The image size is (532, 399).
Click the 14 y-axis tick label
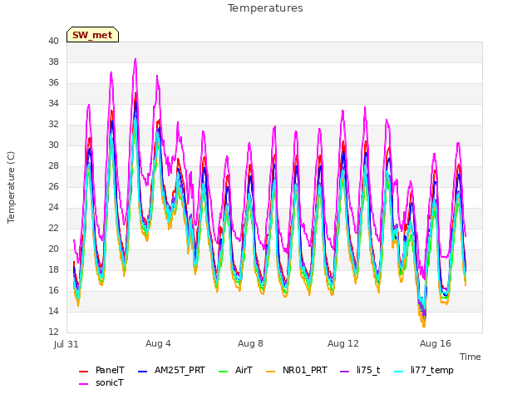53,311
